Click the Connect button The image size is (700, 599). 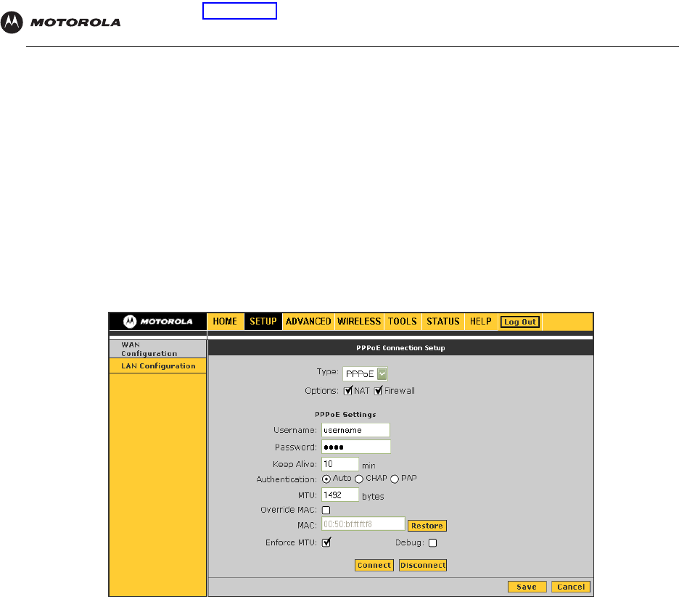click(x=374, y=565)
